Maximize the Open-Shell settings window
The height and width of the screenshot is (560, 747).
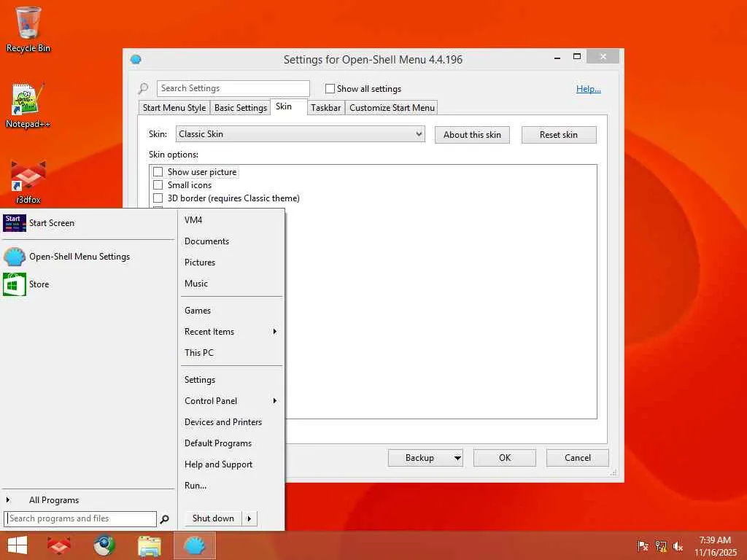point(577,57)
